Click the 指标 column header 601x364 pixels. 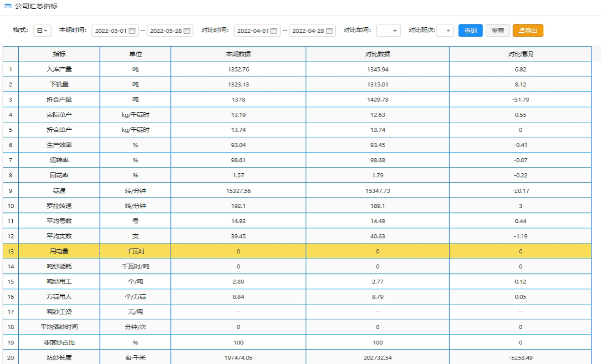[60, 54]
